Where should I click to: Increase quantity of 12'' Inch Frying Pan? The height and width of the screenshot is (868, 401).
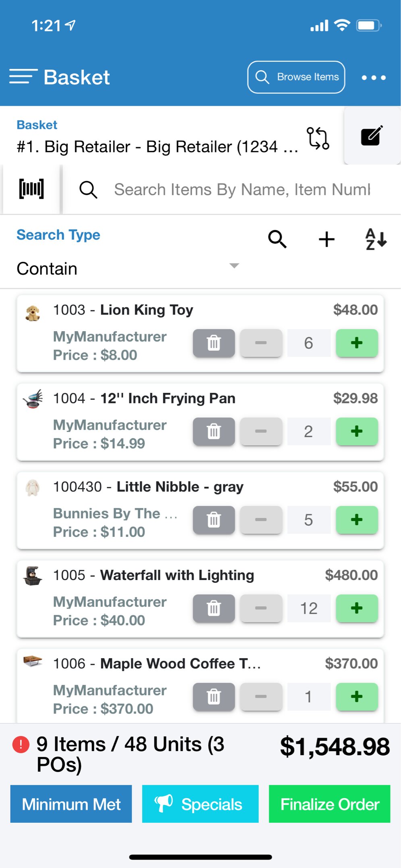(x=357, y=432)
